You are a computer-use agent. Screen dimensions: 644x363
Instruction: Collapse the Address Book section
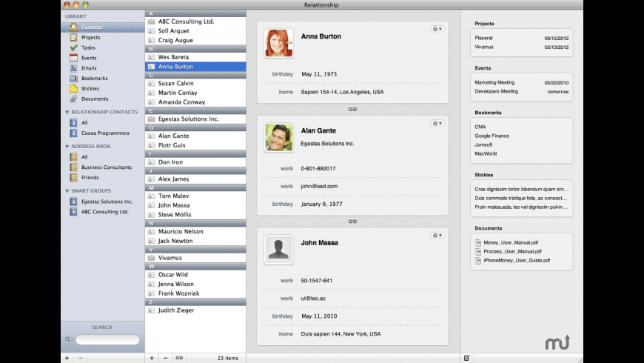68,146
